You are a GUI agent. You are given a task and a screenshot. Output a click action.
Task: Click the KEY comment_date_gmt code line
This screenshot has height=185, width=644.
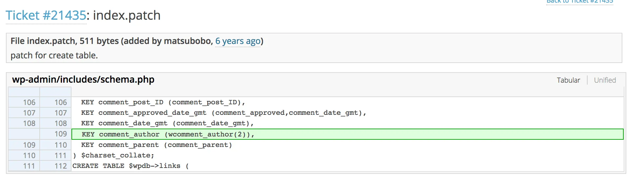[x=167, y=123]
